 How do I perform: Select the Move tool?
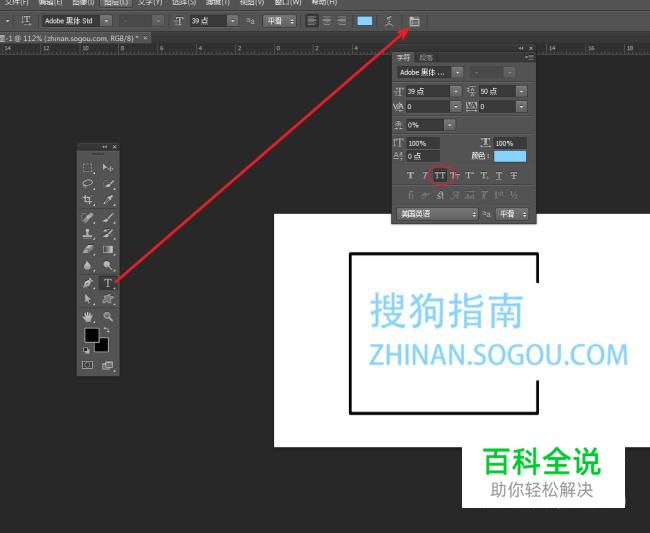tap(108, 167)
